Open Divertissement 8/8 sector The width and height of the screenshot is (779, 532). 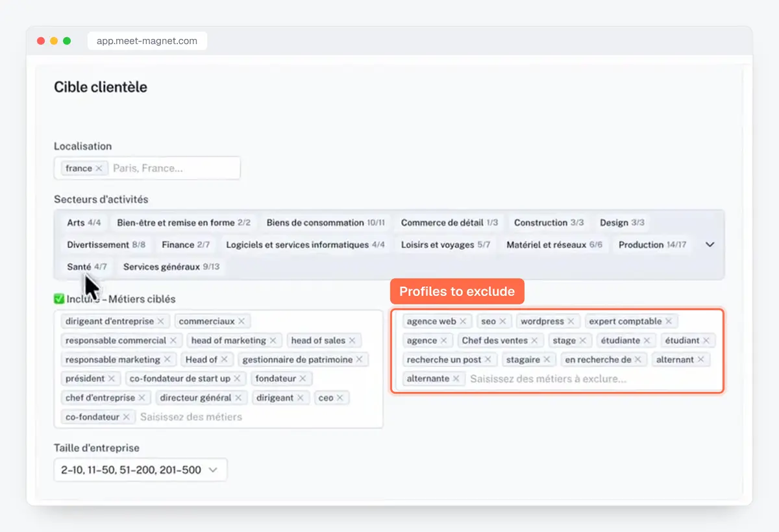[x=106, y=245]
